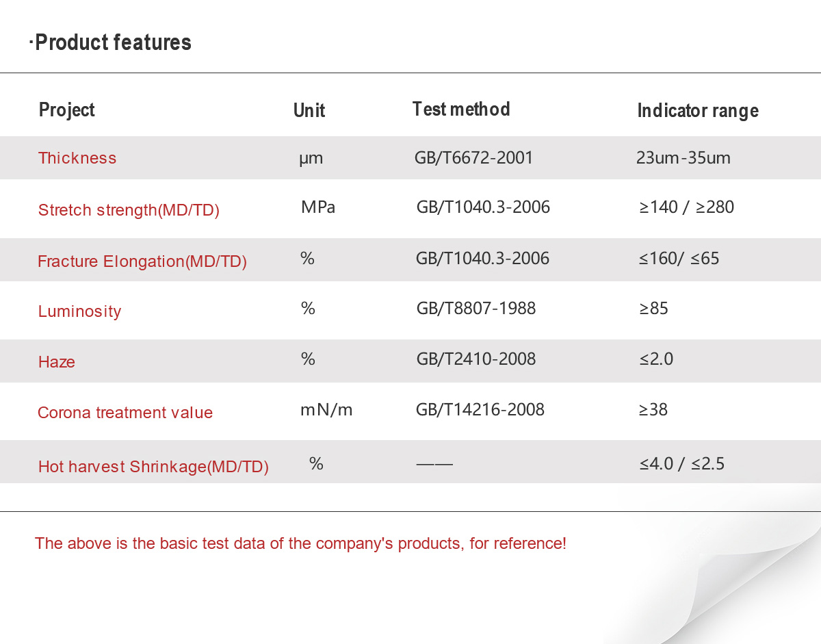Image resolution: width=821 pixels, height=644 pixels.
Task: Click the Corona treatment value label
Action: pos(125,413)
